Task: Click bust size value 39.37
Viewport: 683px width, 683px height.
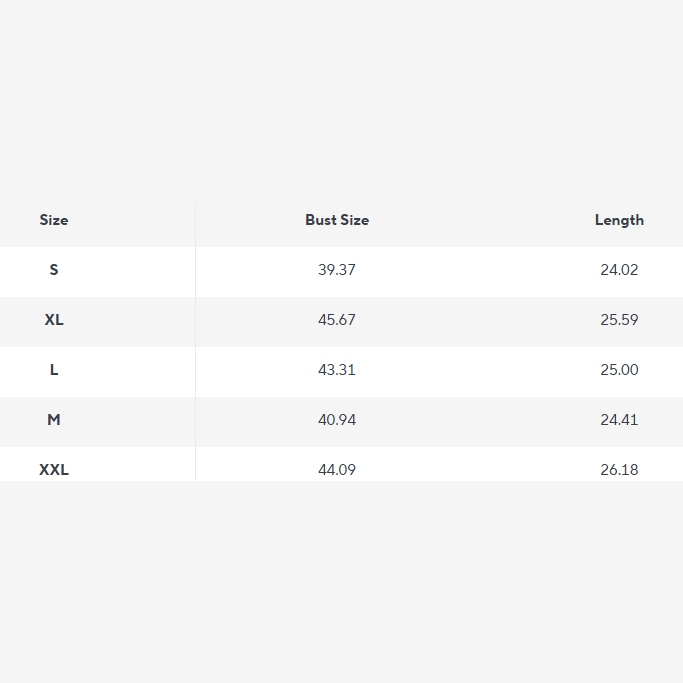Action: 337,270
